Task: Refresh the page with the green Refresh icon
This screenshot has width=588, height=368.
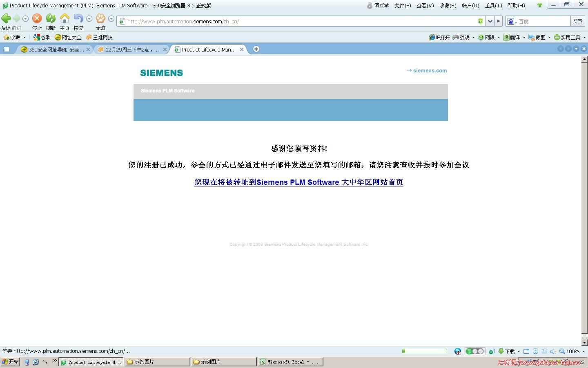Action: pyautogui.click(x=51, y=18)
